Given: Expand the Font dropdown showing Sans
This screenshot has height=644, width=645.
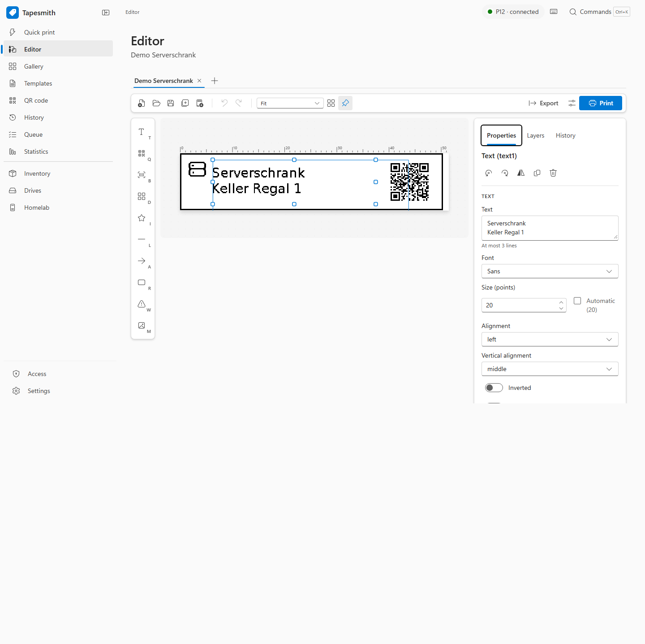Looking at the screenshot, I should 550,271.
